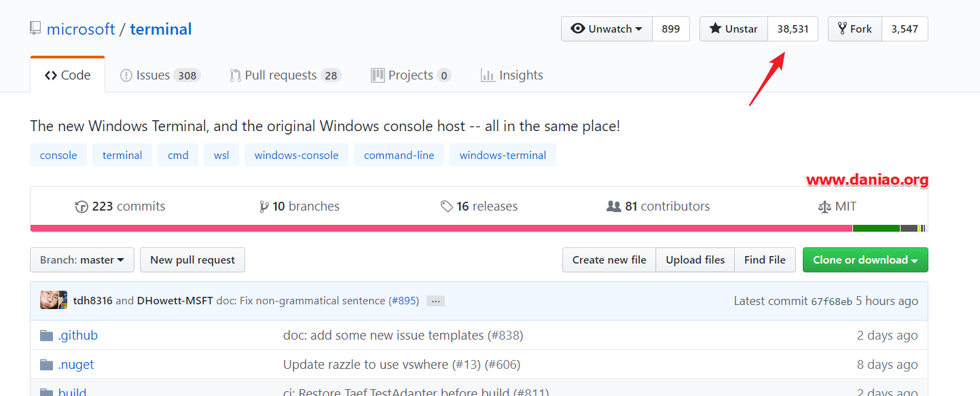Open tdh8316 author link
Image resolution: width=980 pixels, height=396 pixels.
(x=93, y=301)
